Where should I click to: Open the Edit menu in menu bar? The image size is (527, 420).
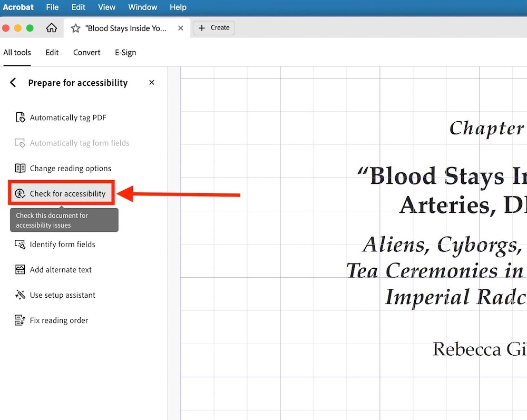coord(79,7)
